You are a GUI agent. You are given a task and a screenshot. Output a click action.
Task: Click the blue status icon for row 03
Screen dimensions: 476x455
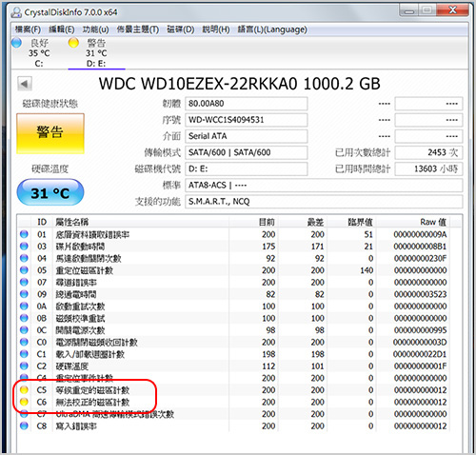24,247
